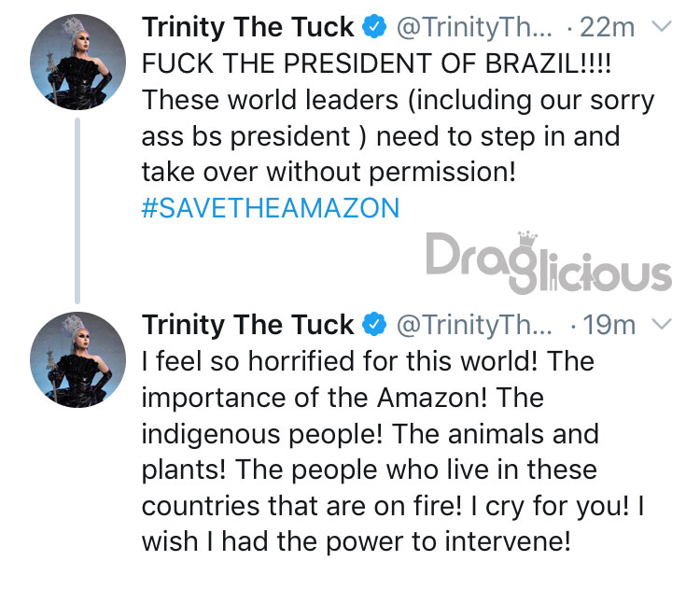Click the @TrinityTh... handle on the first tweet
700x589 pixels.
click(474, 27)
